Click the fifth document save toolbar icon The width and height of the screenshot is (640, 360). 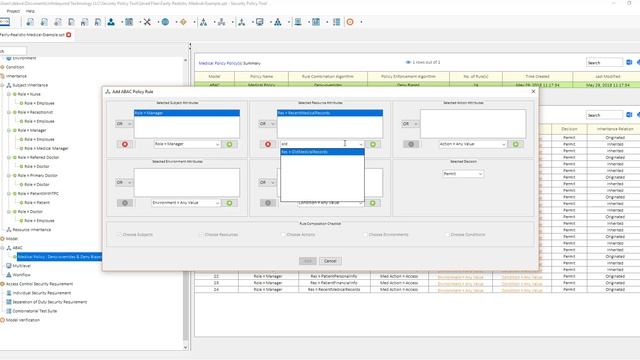84,22
